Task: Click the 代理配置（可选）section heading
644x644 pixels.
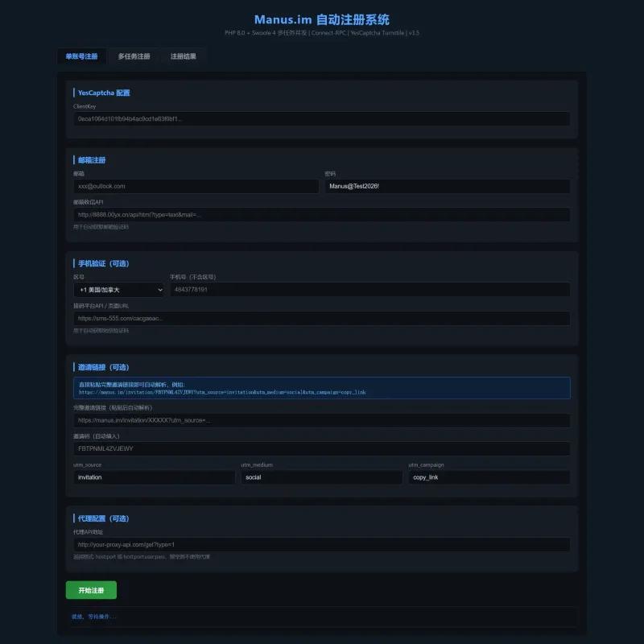Action: [104, 518]
